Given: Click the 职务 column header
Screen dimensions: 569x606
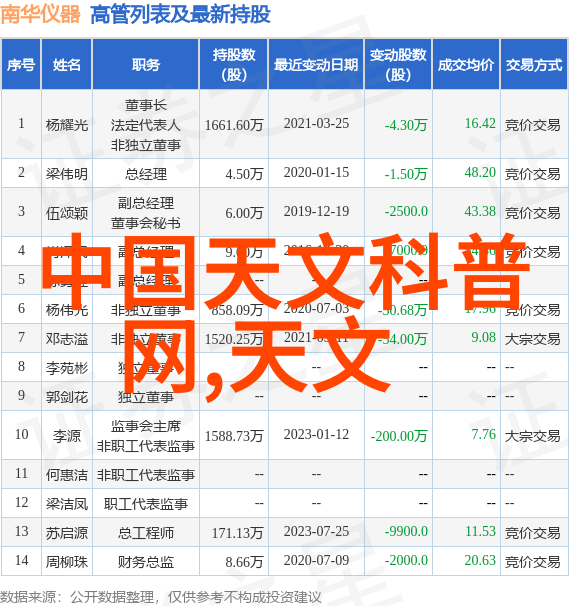Looking at the screenshot, I should coord(146,65).
